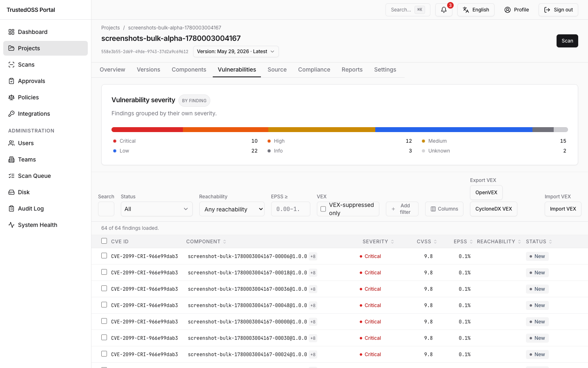Check the row for component 00024@1.0.0

pos(104,354)
